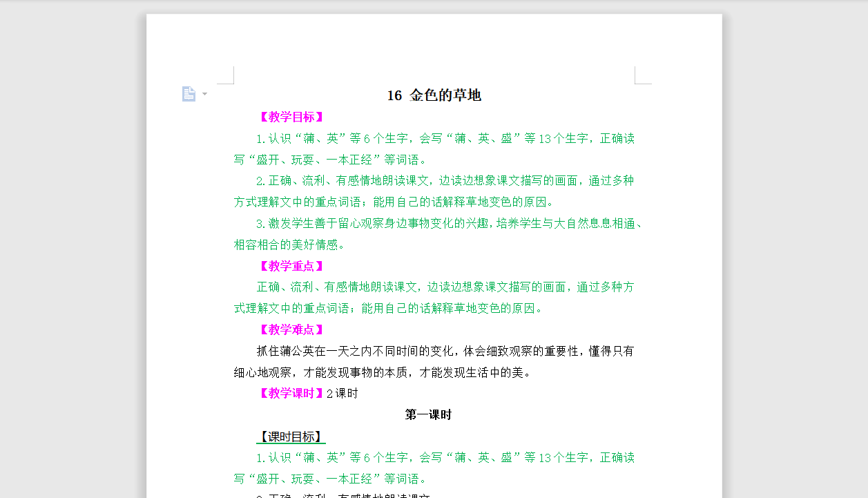The width and height of the screenshot is (868, 498).
Task: Click the bold subtitle 第一课时
Action: click(x=428, y=414)
